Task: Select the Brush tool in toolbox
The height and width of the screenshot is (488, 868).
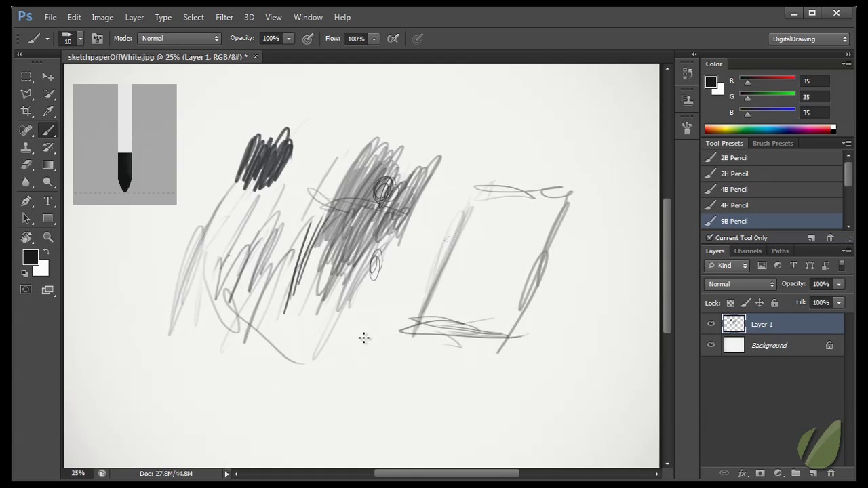Action: point(48,130)
